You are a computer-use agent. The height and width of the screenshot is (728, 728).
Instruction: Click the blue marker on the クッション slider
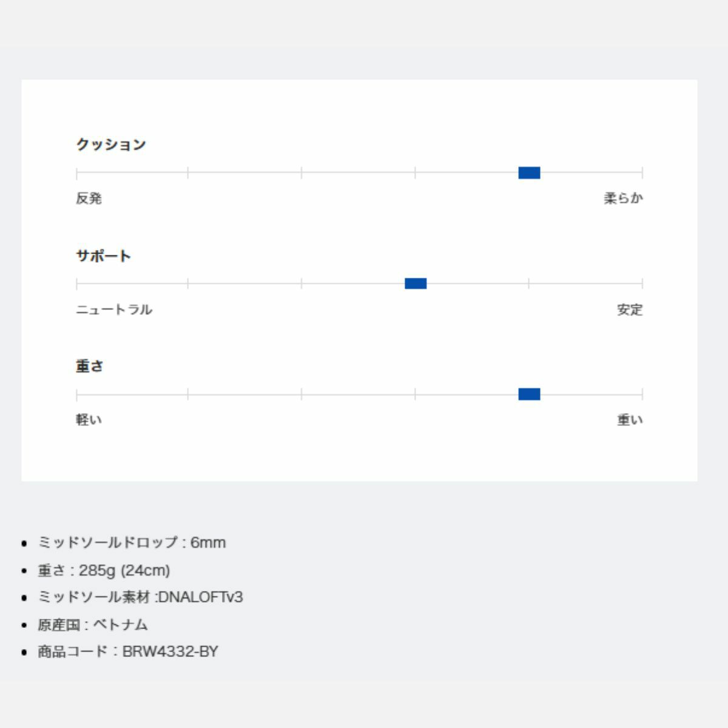coord(529,173)
